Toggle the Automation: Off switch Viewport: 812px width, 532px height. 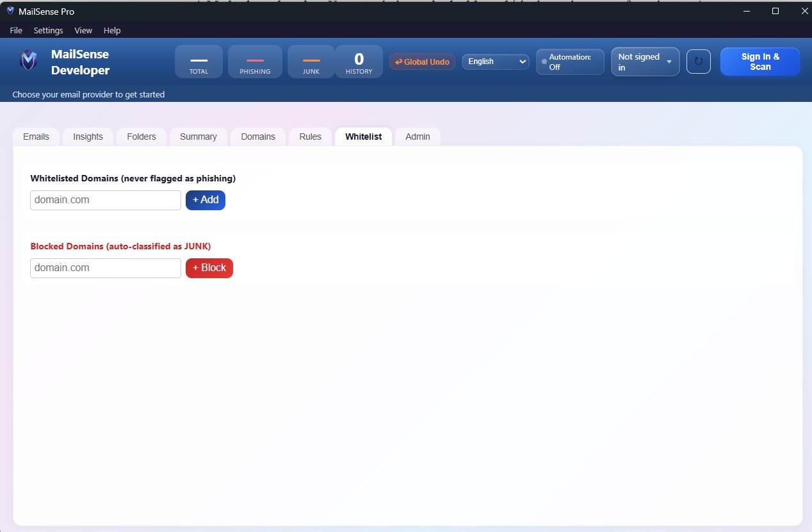(570, 62)
